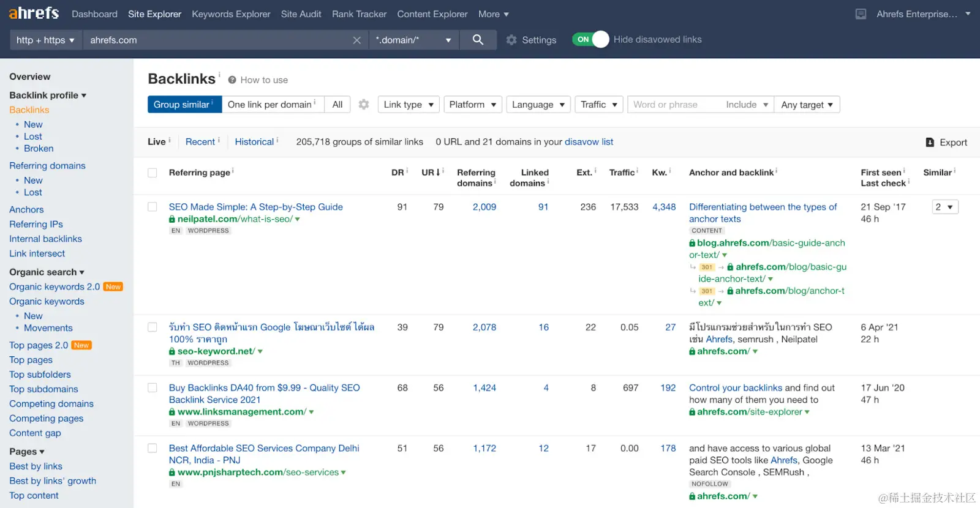Switch to Keywords Explorer in top menu

coord(231,14)
